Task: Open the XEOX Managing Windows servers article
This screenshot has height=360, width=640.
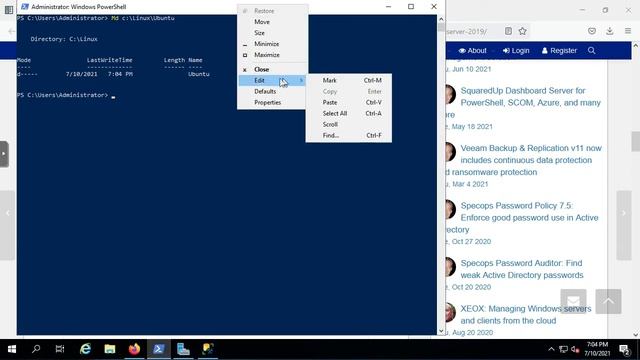Action: (x=526, y=315)
